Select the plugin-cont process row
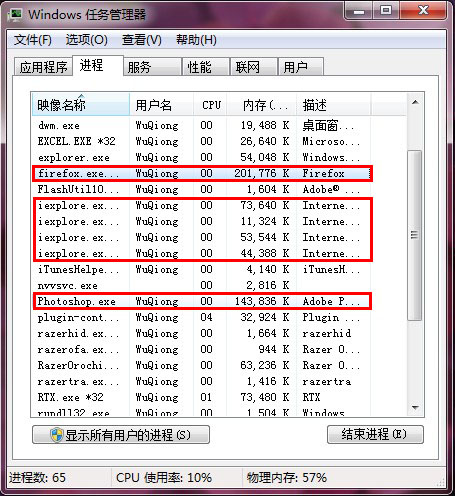The width and height of the screenshot is (455, 496). pos(202,317)
